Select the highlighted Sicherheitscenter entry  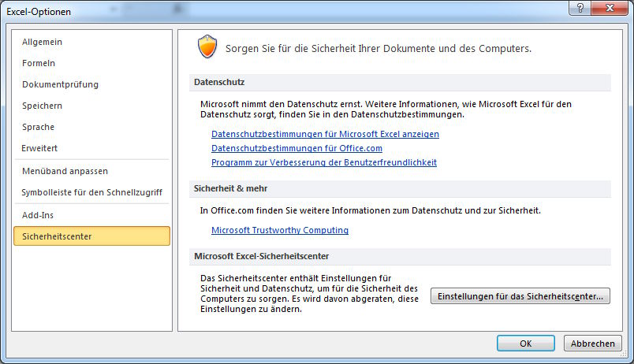tap(91, 236)
